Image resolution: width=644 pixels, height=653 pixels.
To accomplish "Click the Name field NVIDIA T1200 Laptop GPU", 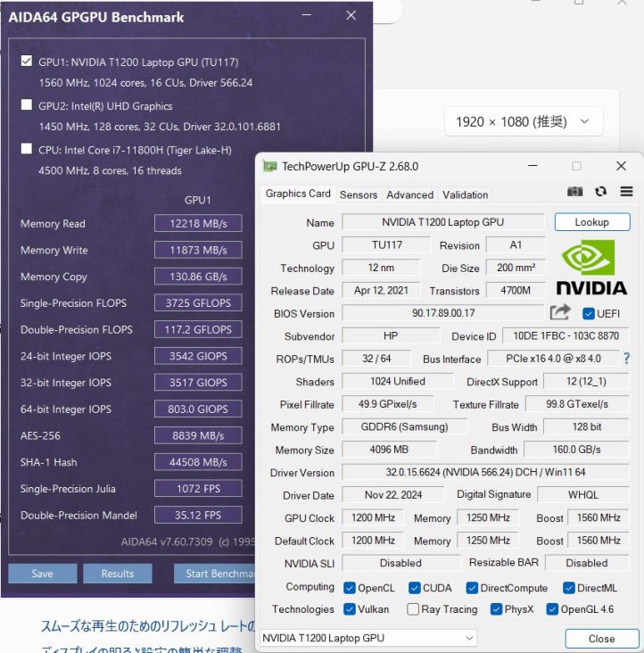I will point(443,222).
